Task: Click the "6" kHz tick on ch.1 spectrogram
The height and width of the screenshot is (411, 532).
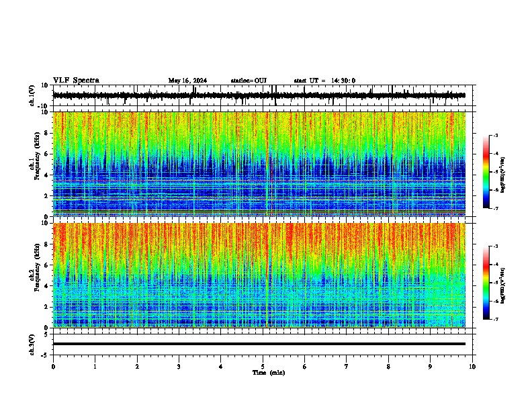Action: pyautogui.click(x=46, y=154)
